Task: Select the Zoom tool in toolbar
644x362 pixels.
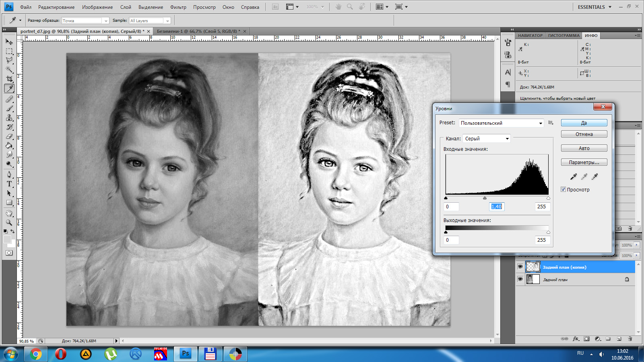Action: [x=9, y=222]
